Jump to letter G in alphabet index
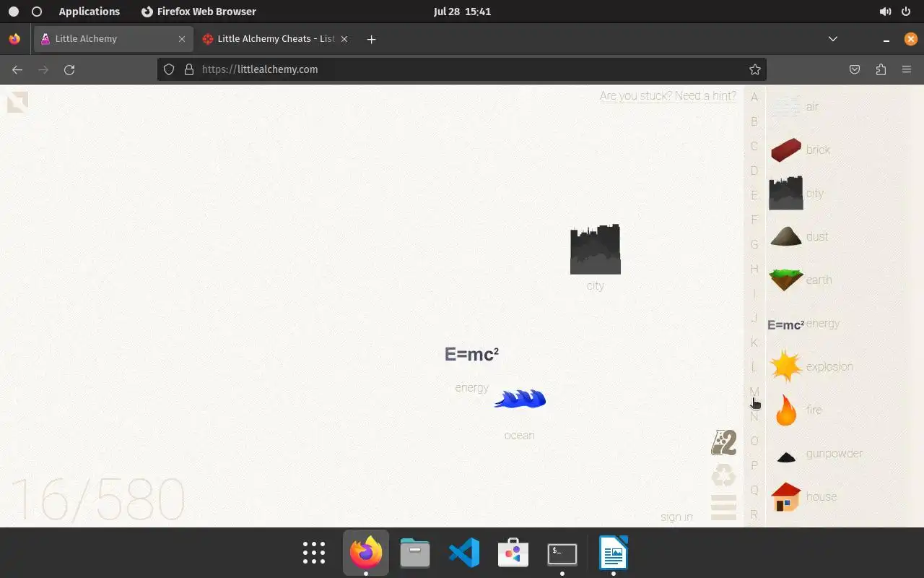This screenshot has width=924, height=578. (x=754, y=244)
